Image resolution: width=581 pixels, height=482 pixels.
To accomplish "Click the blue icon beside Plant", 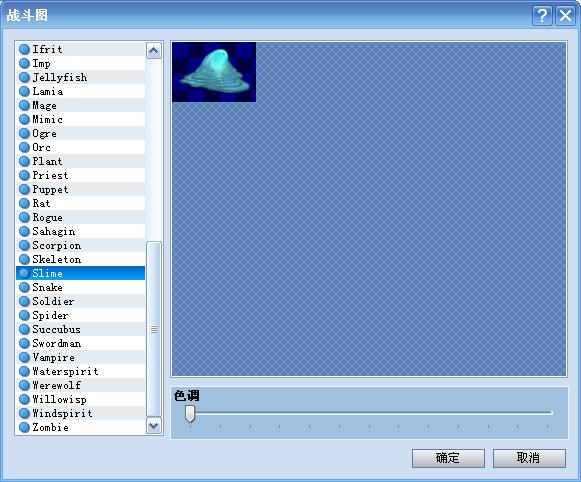I will 24,161.
